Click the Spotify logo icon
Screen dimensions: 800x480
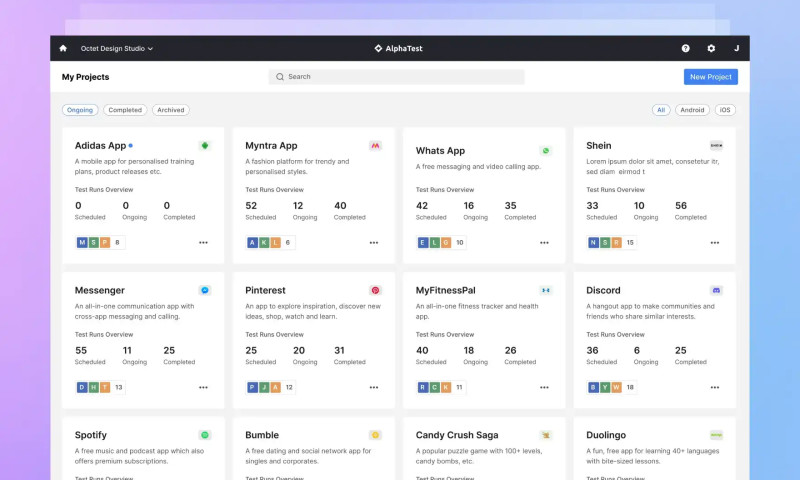(205, 435)
